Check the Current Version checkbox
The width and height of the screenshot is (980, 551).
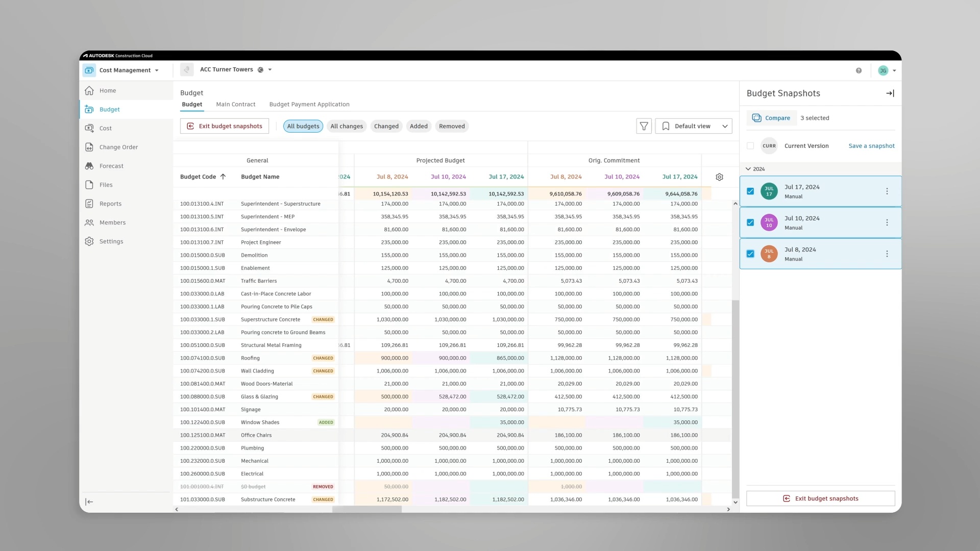point(750,146)
